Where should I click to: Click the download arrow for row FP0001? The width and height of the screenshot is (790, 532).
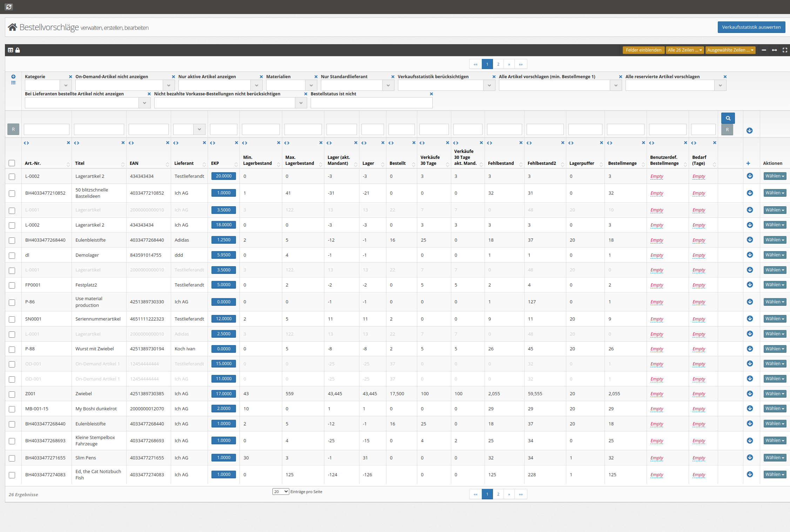point(750,284)
